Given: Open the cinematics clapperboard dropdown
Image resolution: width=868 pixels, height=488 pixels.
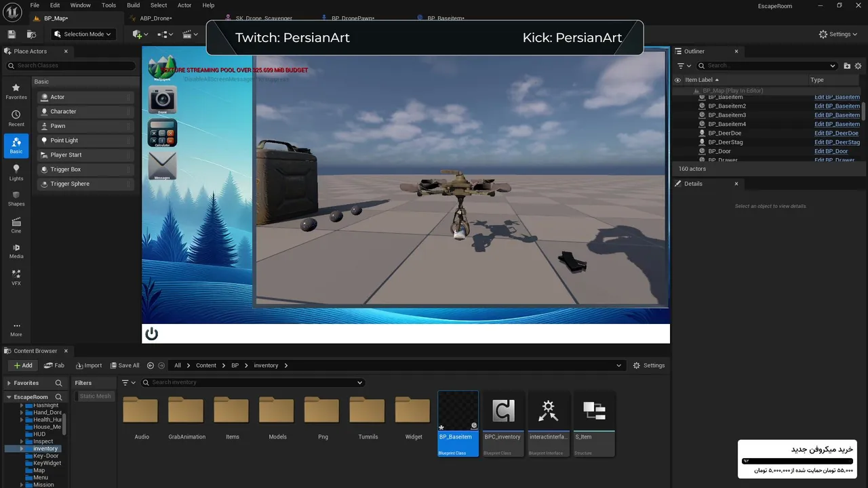Looking at the screenshot, I should coord(189,34).
